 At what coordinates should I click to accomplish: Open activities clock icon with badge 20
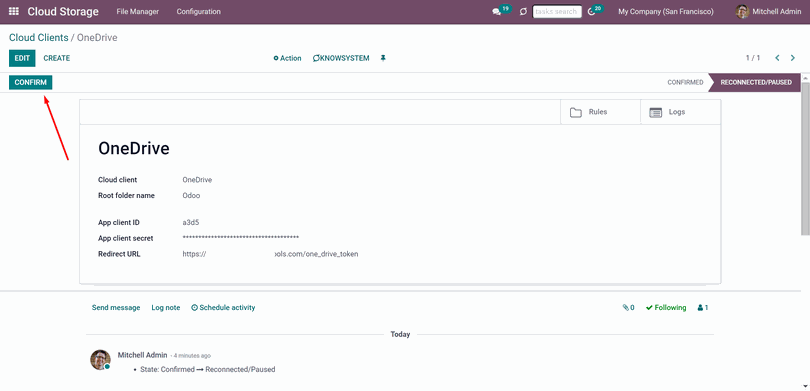[595, 11]
